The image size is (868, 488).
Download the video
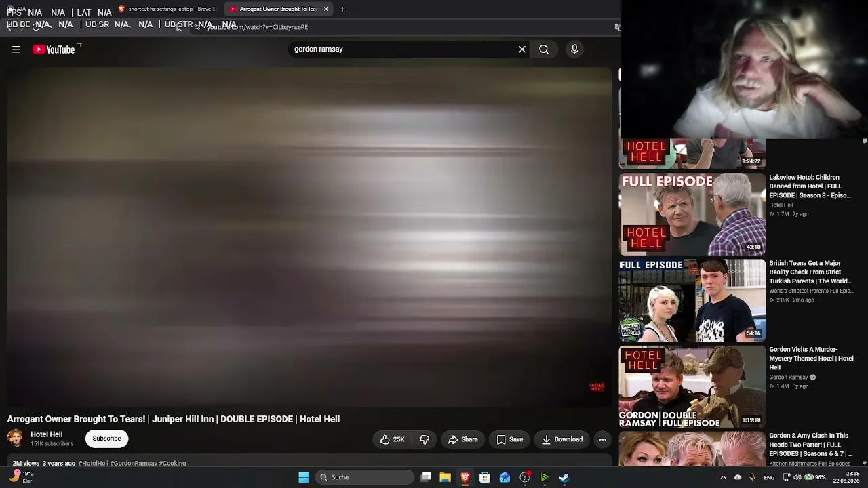point(562,439)
